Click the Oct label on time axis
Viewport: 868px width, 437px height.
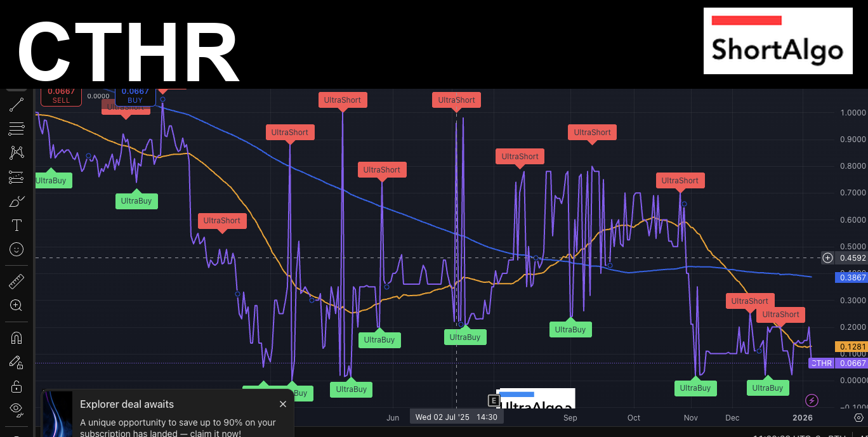tap(634, 418)
